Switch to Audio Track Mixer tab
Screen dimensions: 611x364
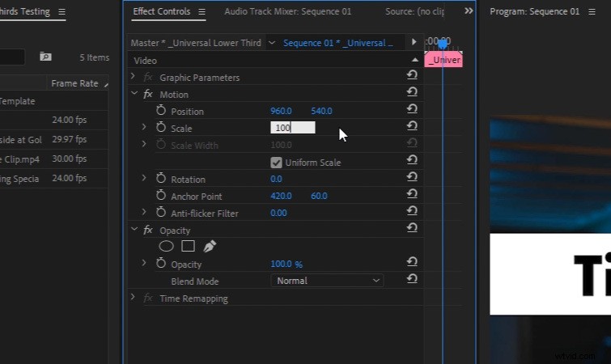(287, 11)
